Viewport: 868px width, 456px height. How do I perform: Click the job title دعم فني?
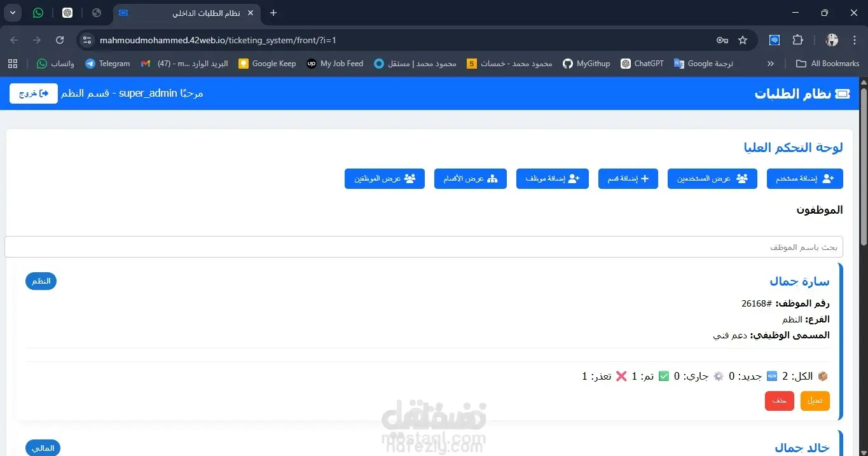point(730,335)
